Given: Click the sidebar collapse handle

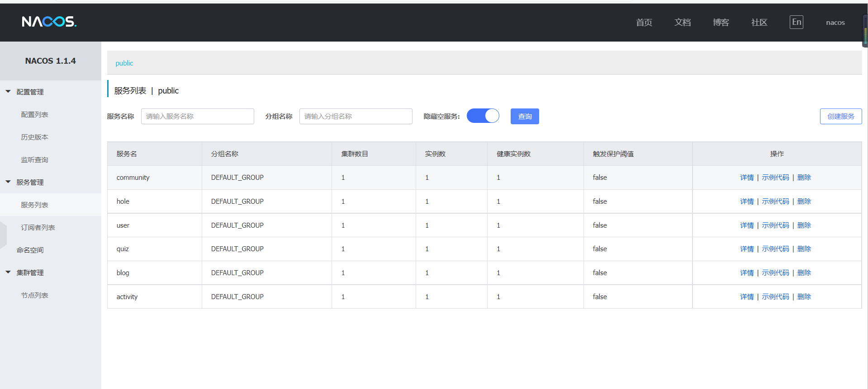Looking at the screenshot, I should click(4, 234).
